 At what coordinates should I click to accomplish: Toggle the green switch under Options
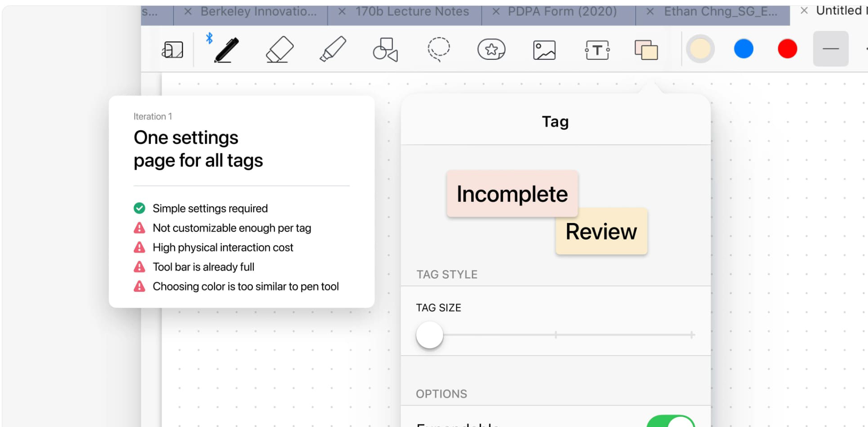coord(671,422)
